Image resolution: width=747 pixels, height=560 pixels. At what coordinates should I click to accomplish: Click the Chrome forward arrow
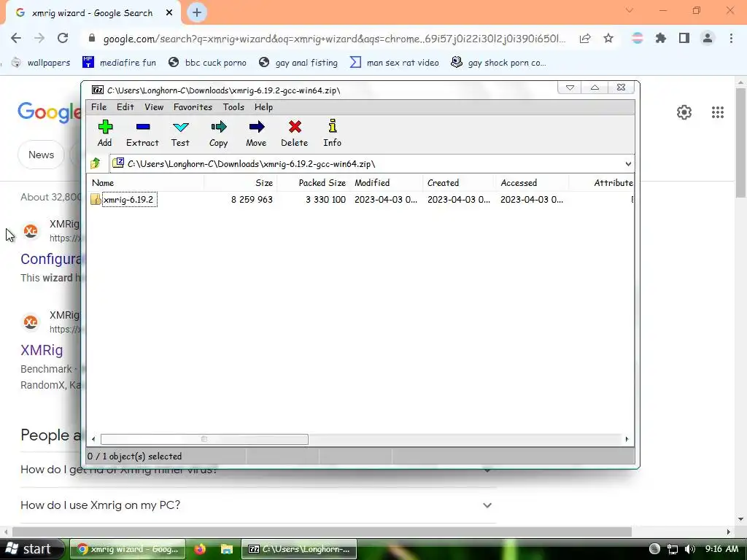[x=39, y=39]
